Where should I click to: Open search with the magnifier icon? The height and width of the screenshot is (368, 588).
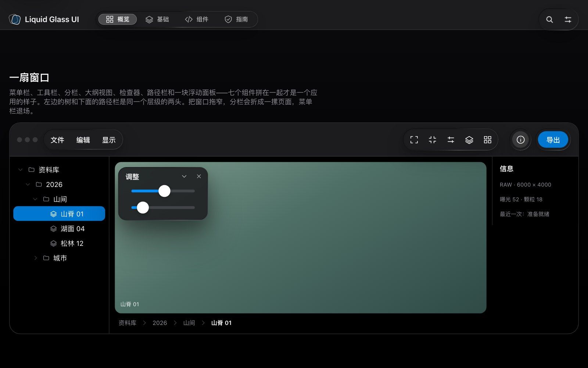tap(549, 20)
